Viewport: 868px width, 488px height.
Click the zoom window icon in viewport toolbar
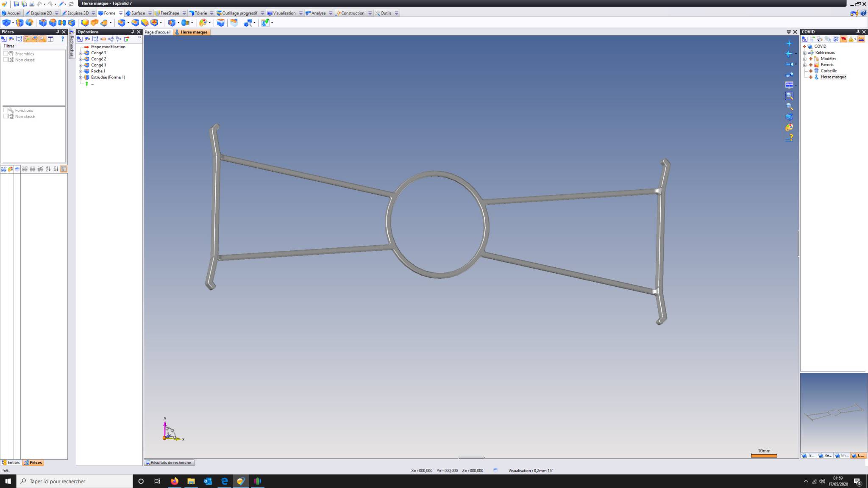[x=789, y=96]
